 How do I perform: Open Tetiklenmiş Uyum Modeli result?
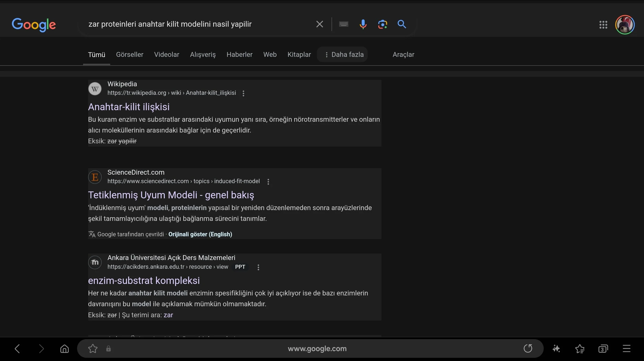tap(171, 195)
